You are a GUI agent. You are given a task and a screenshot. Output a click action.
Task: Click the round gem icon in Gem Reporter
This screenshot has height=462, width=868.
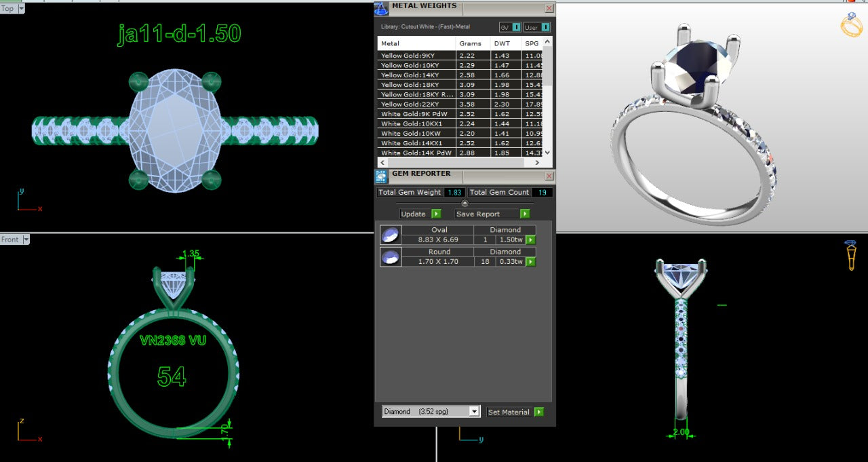click(x=390, y=257)
